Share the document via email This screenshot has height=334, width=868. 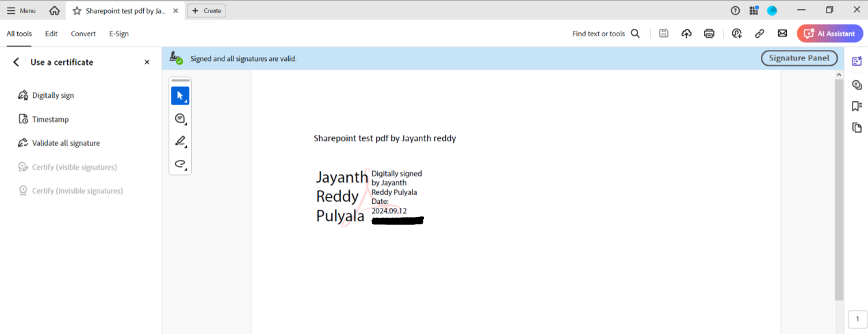coord(782,33)
